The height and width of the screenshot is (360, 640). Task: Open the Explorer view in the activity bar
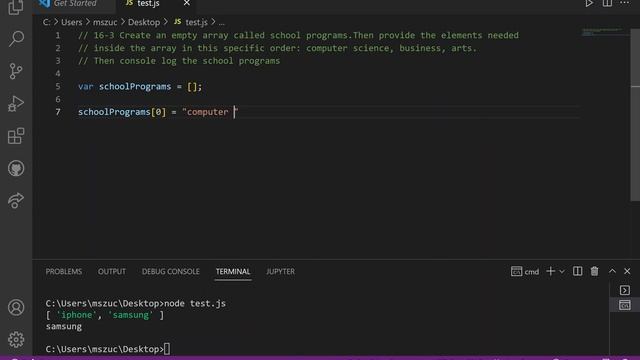coord(16,7)
